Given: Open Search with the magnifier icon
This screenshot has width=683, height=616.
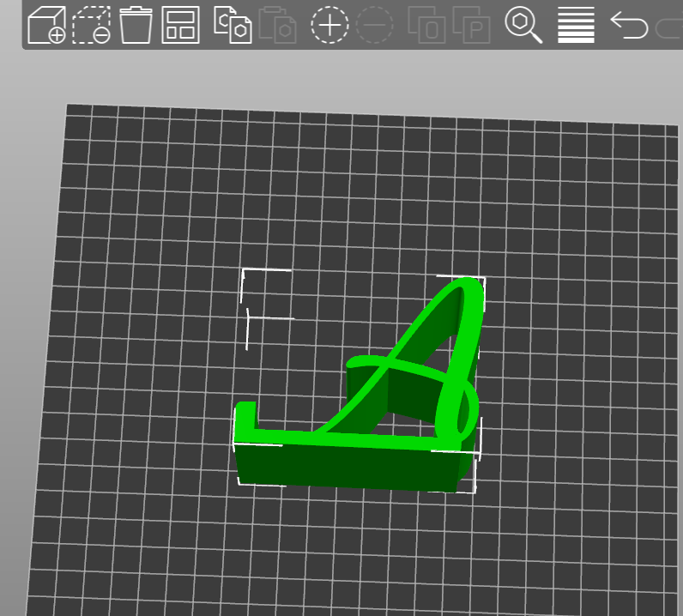Looking at the screenshot, I should (523, 25).
